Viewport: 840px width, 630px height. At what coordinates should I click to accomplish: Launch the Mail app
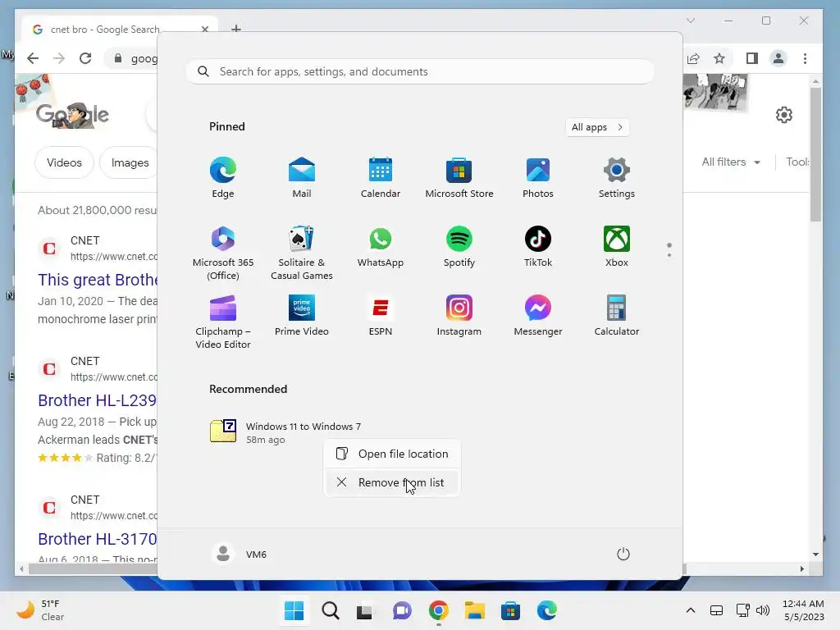302,178
